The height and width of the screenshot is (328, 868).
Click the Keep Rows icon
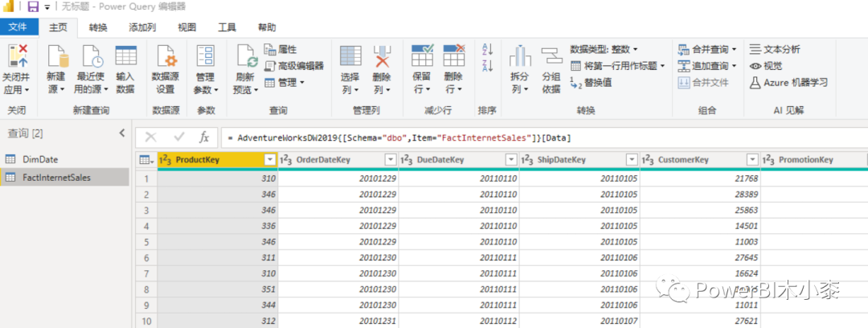point(422,56)
